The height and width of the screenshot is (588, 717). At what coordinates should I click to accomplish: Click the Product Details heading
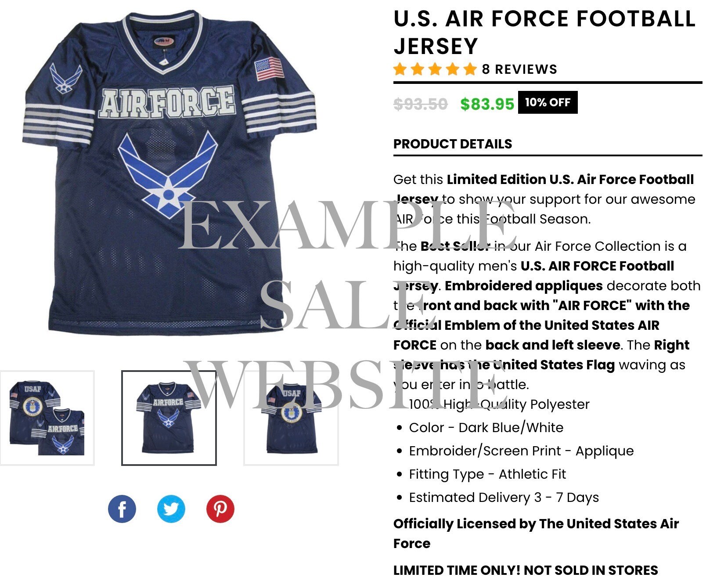(453, 144)
